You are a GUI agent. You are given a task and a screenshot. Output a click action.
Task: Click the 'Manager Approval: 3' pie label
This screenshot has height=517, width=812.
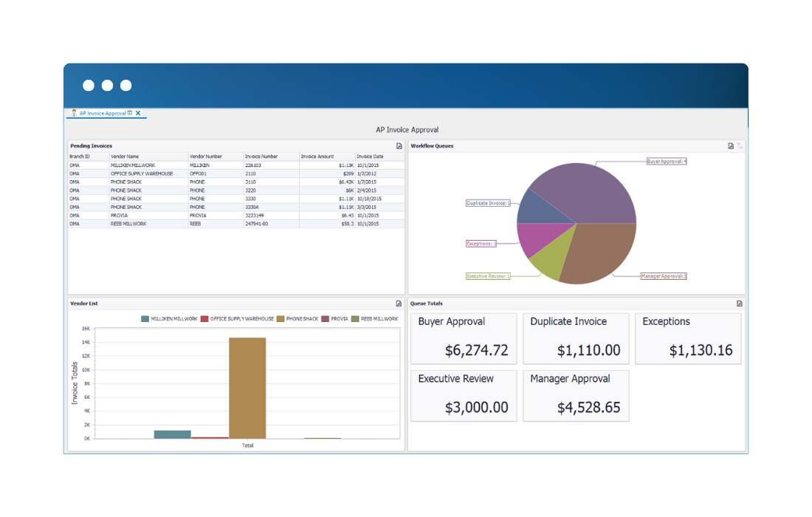[x=664, y=276]
